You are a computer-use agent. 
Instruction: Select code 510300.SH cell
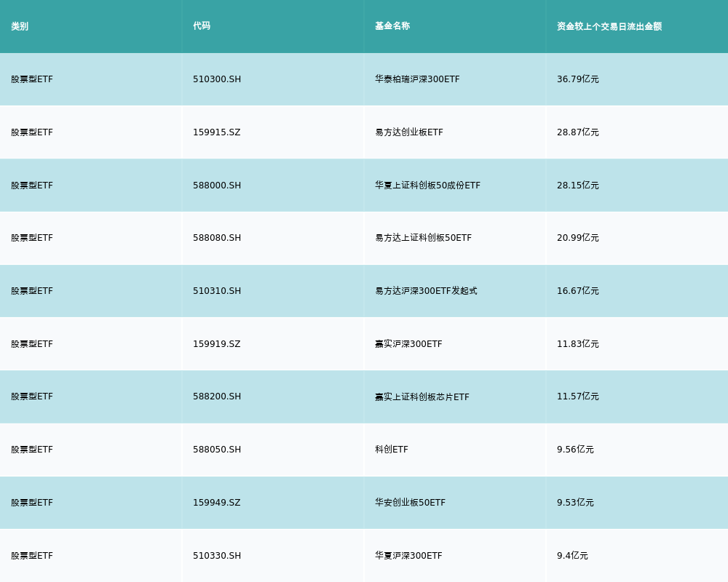217,79
